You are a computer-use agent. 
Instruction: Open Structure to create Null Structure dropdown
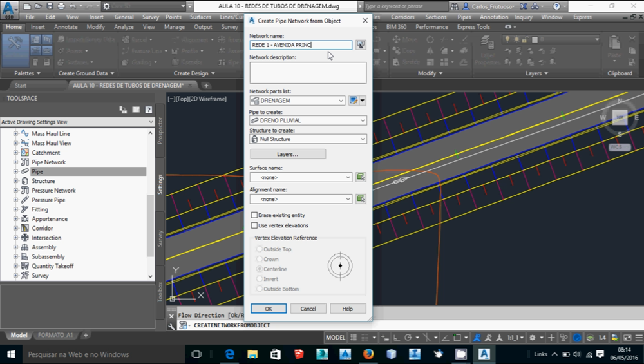[x=308, y=139]
